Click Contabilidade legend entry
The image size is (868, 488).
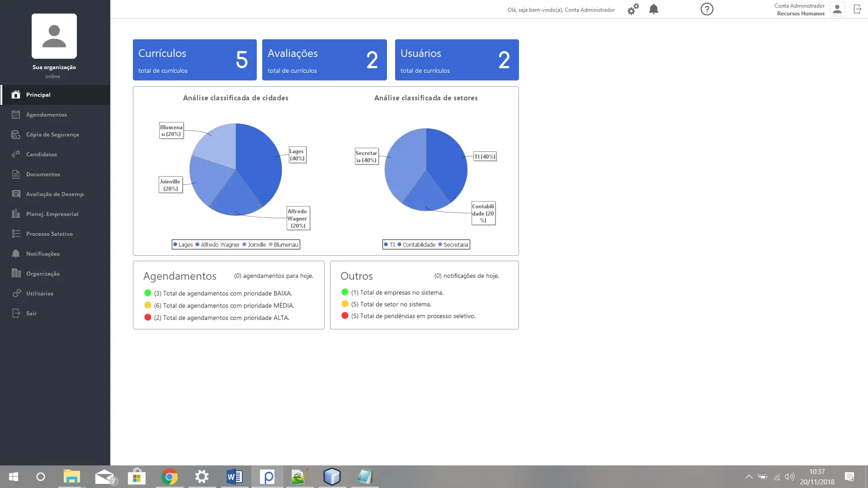(x=416, y=244)
